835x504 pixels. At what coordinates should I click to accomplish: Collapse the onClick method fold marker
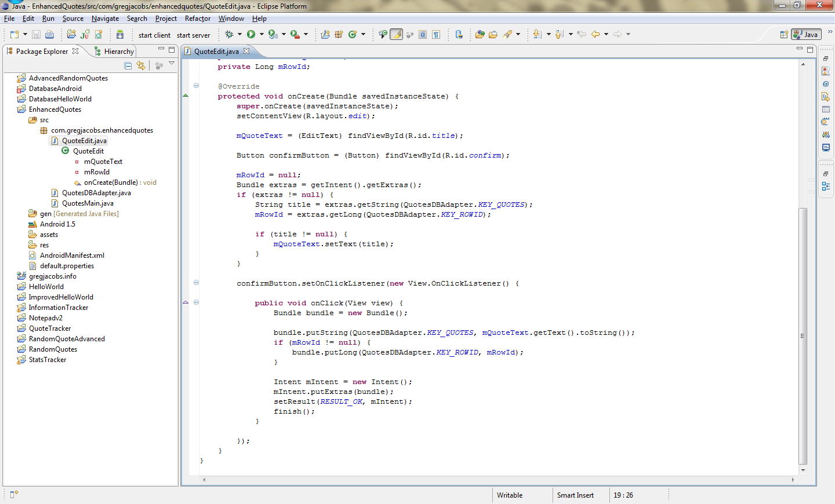(x=196, y=302)
